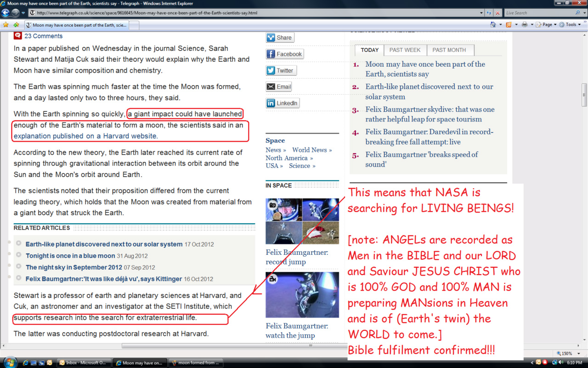The width and height of the screenshot is (588, 368).
Task: Open the Tools menu dropdown
Action: point(571,25)
